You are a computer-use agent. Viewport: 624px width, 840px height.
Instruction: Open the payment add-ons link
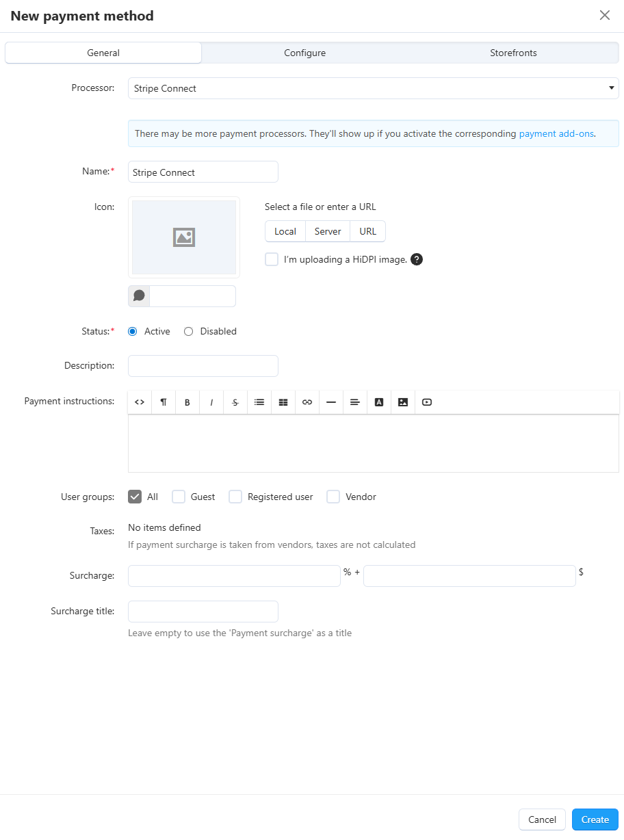point(556,133)
